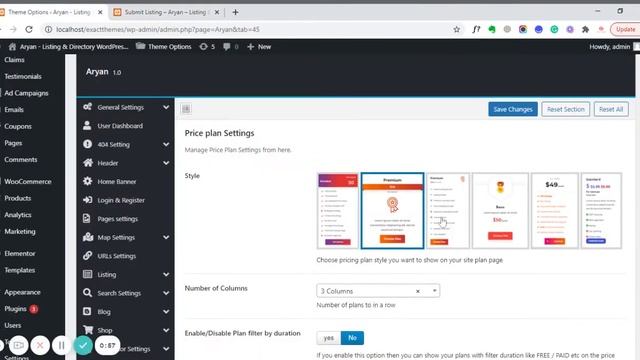Screen dimensions: 640x360
Task: Open a new browser tab with plus icon
Action: [235, 12]
